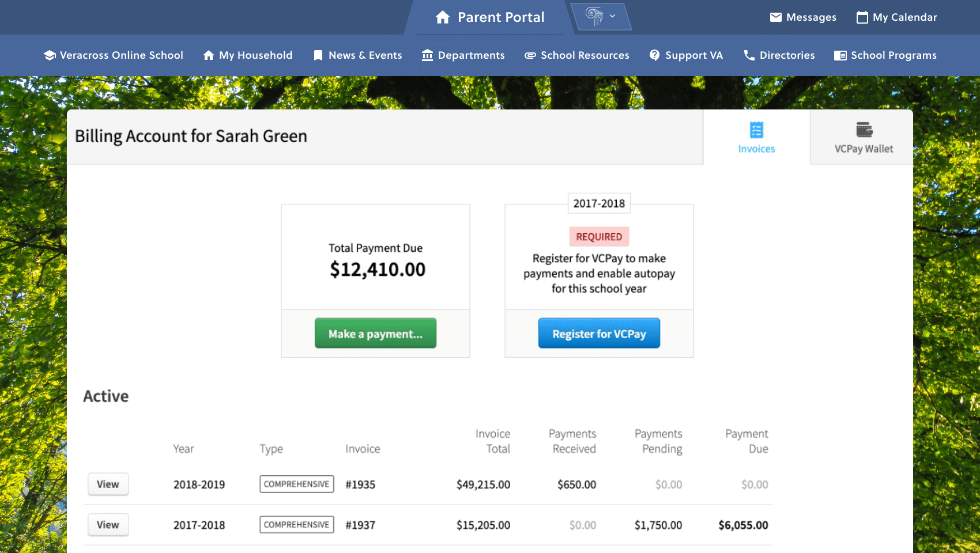Open the Support VA menu
Image resolution: width=980 pixels, height=553 pixels.
(686, 55)
